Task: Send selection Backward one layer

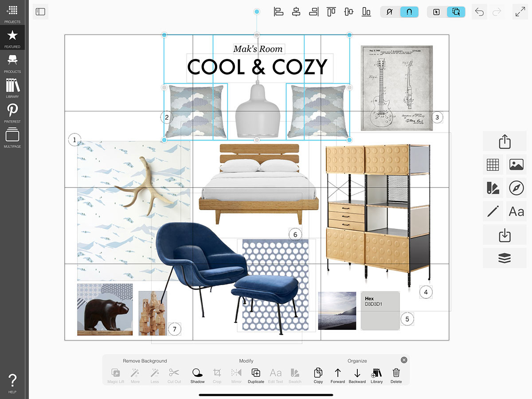Action: pyautogui.click(x=357, y=376)
